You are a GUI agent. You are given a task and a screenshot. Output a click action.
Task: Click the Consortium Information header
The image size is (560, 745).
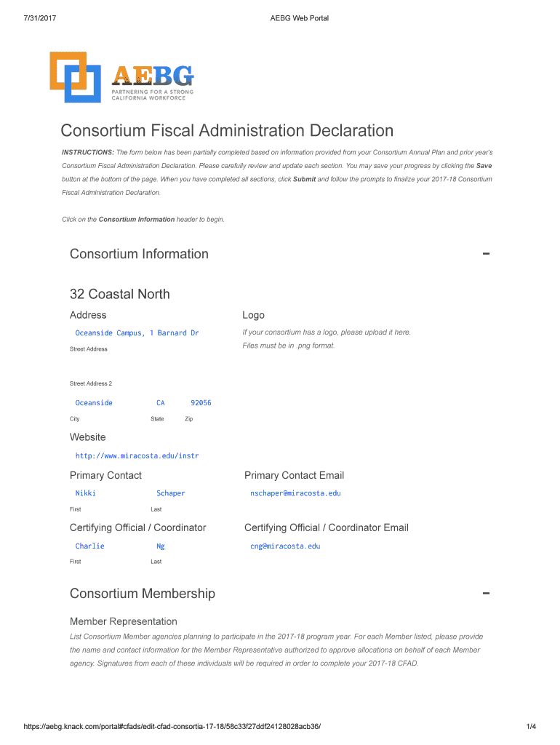click(x=139, y=254)
